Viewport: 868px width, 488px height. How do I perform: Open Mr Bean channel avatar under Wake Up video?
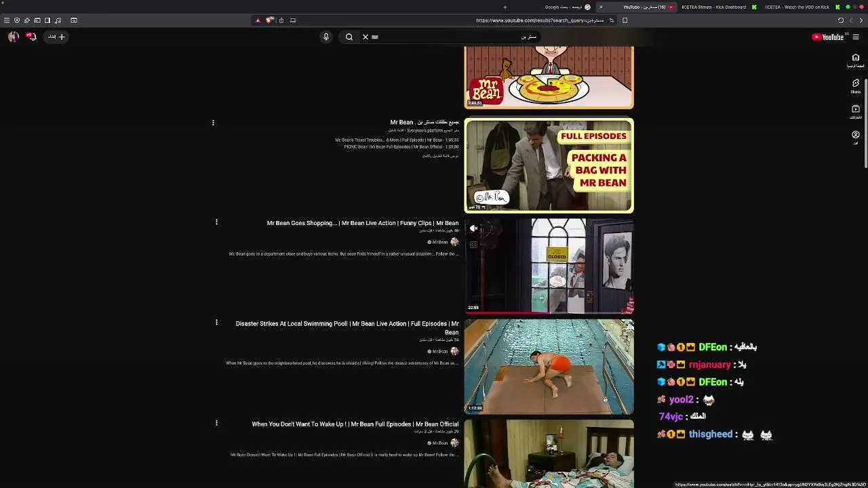(x=454, y=443)
